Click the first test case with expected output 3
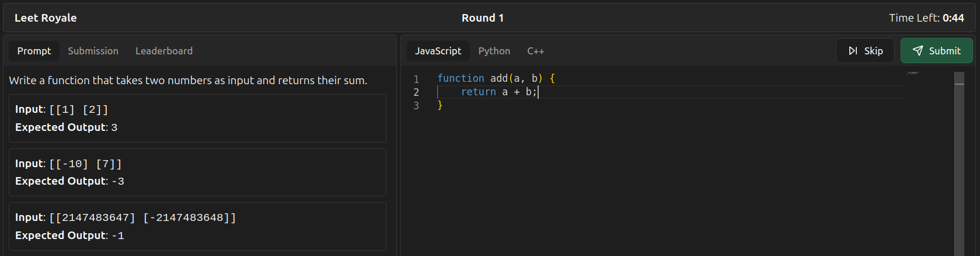 click(x=197, y=118)
